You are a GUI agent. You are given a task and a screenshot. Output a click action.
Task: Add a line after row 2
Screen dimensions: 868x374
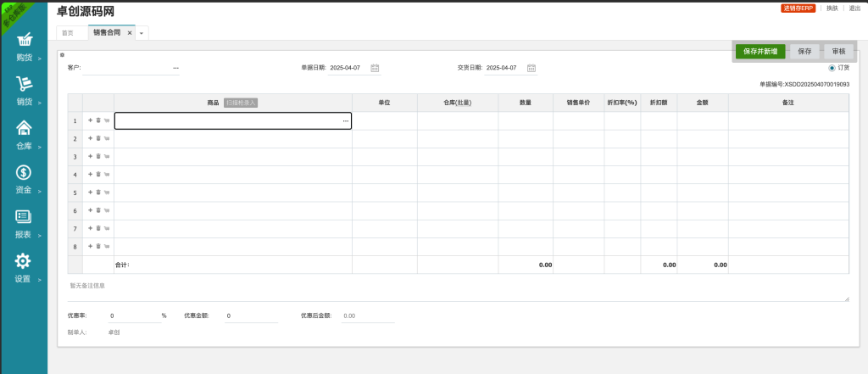90,138
